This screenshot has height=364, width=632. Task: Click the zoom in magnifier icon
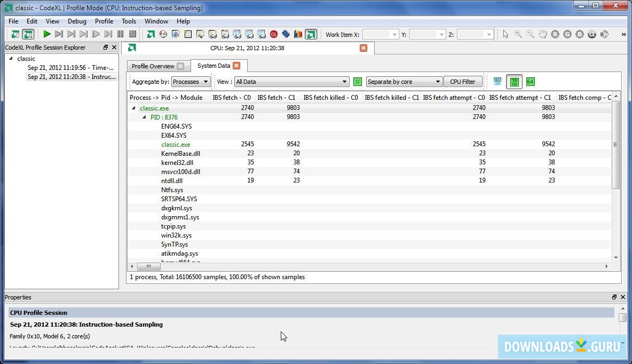click(518, 34)
